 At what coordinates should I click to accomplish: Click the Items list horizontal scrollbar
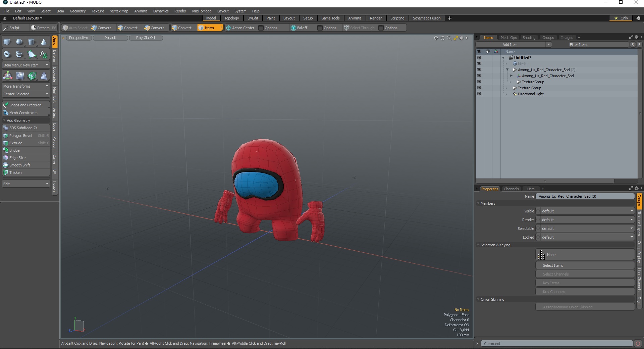(x=545, y=181)
